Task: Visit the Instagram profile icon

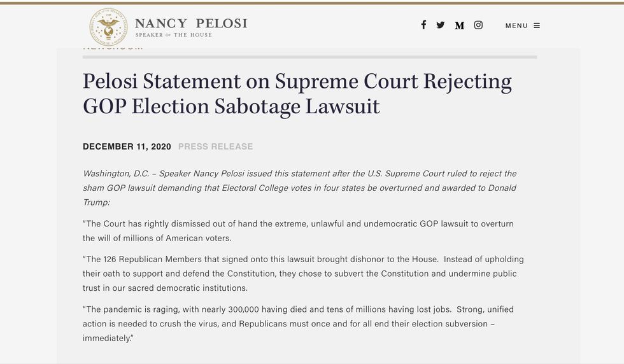Action: click(478, 25)
